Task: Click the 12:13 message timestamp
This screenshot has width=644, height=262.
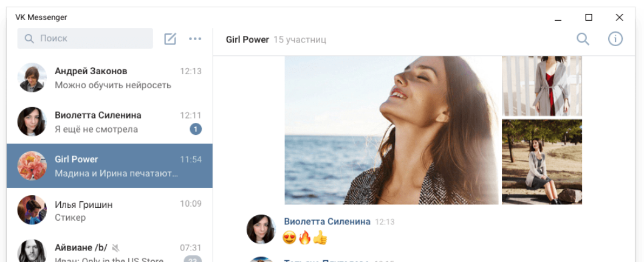Action: pos(385,222)
